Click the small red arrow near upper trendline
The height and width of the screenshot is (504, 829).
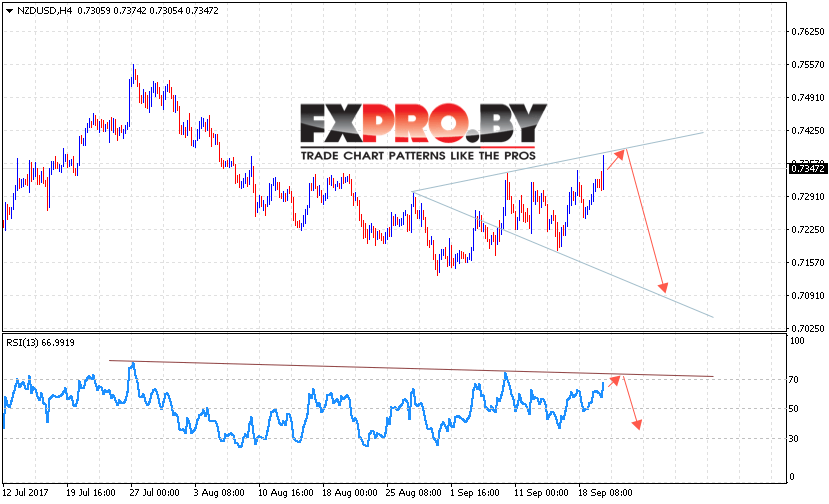(616, 160)
